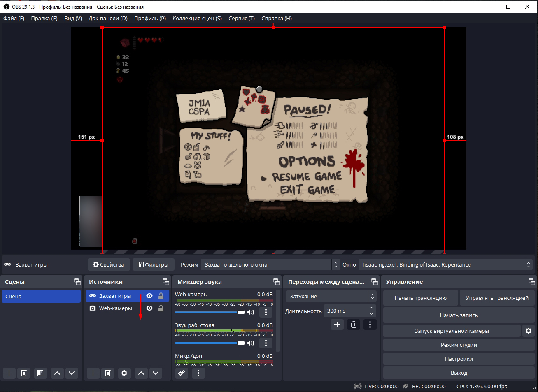Pop out the Controls (Управление) dock panel
This screenshot has width=538, height=392.
click(x=531, y=282)
